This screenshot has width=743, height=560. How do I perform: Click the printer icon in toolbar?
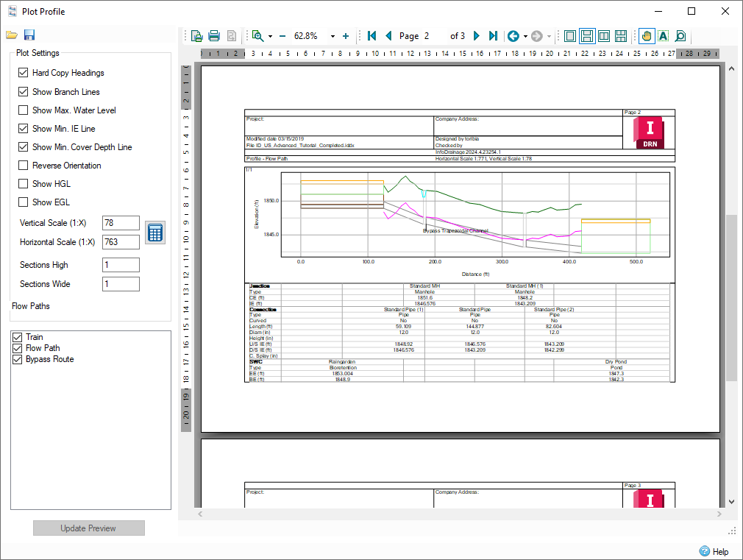coord(214,36)
